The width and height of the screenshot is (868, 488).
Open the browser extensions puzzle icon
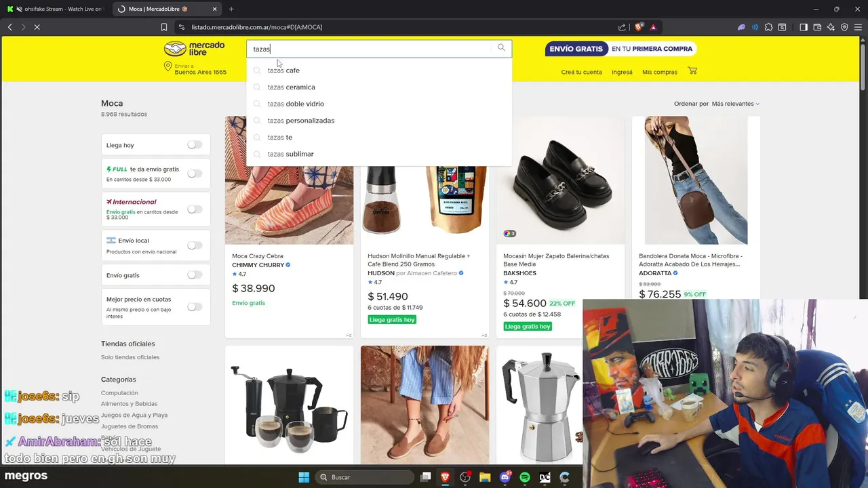[x=768, y=27]
